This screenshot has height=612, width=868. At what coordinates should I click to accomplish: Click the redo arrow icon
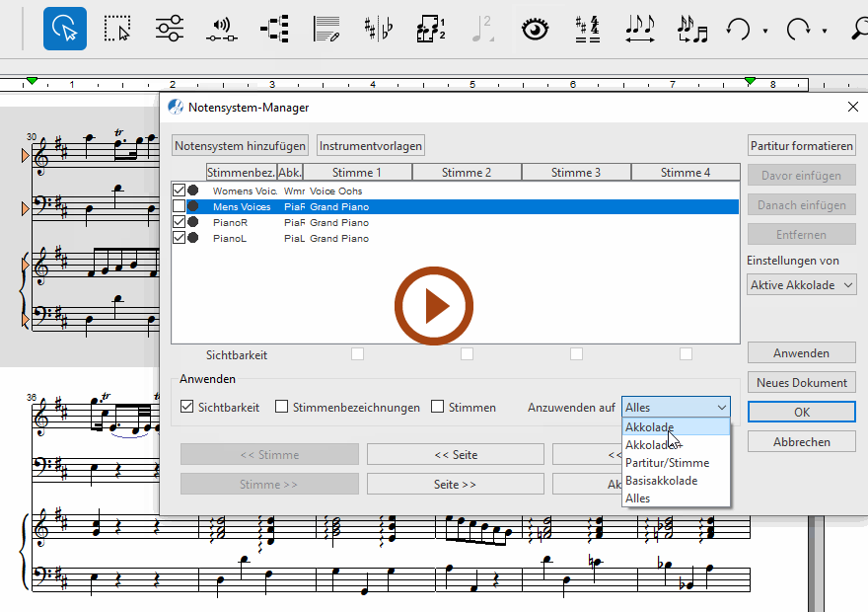pos(797,29)
